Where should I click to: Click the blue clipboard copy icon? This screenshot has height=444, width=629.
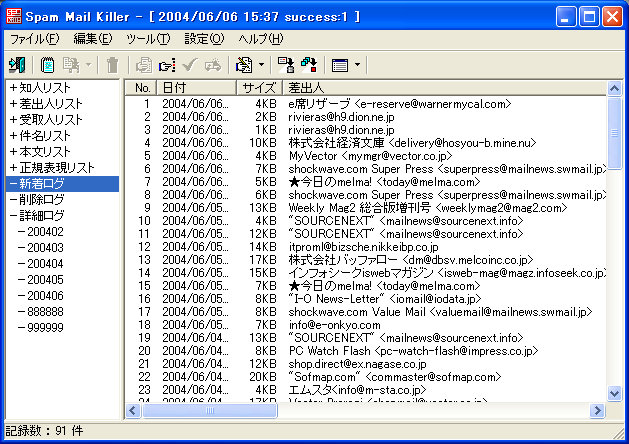pyautogui.click(x=48, y=65)
